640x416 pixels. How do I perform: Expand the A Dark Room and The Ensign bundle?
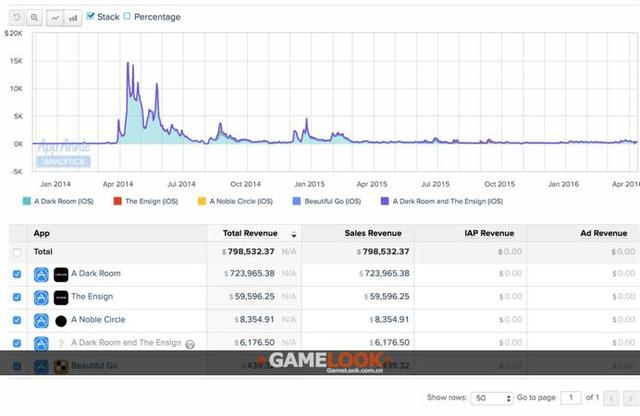point(190,343)
